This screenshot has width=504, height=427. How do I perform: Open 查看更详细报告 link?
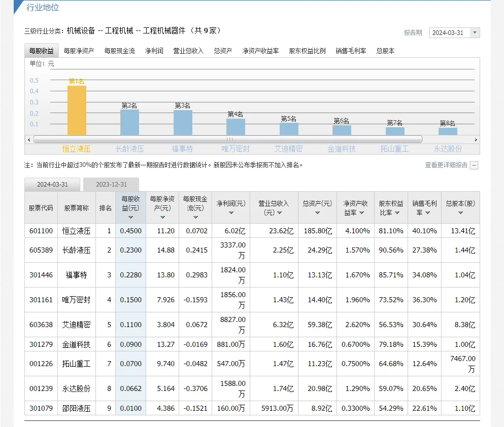[x=446, y=165]
